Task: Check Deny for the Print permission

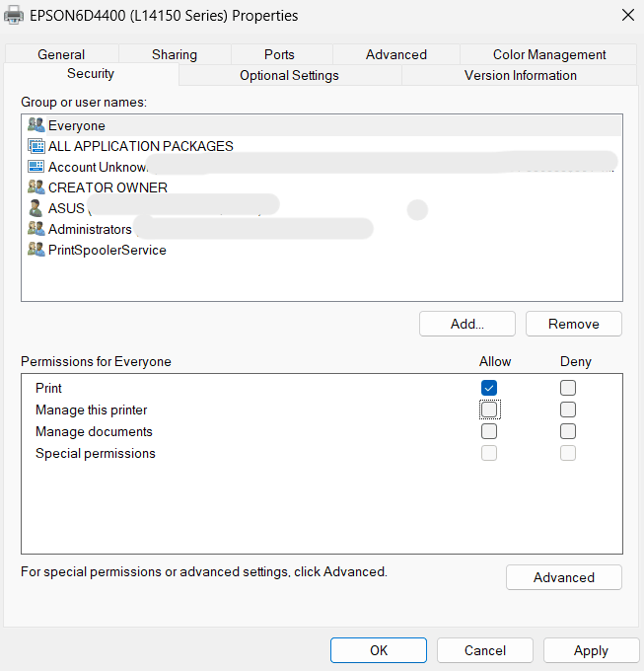Action: [568, 388]
